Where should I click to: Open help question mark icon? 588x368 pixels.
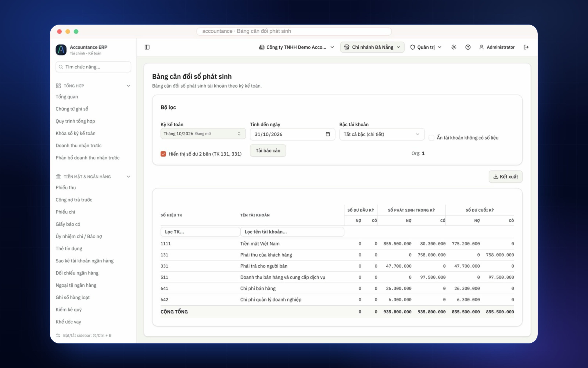[468, 47]
